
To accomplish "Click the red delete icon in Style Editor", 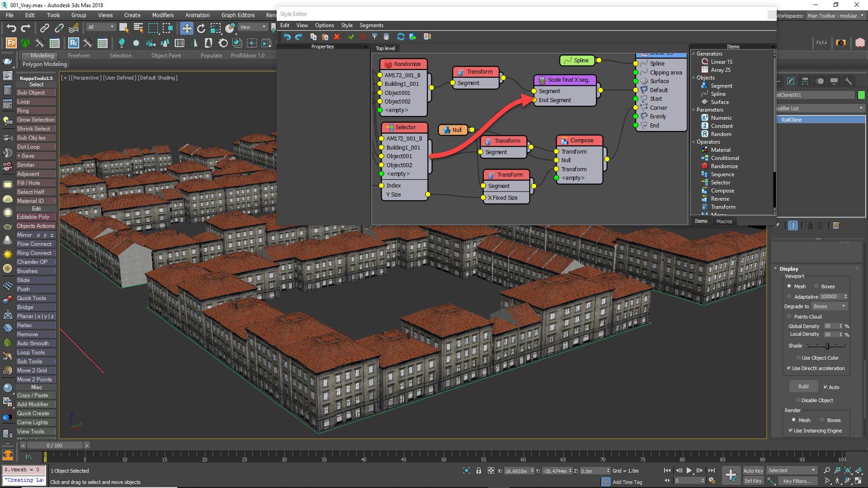I will [336, 37].
